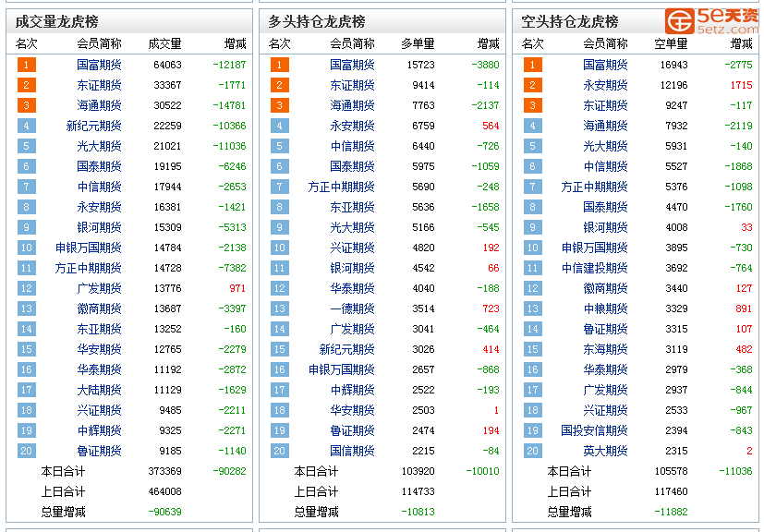Open 中信建投期货 in 空头持仓龙虎榜
This screenshot has height=532, width=764.
594,268
